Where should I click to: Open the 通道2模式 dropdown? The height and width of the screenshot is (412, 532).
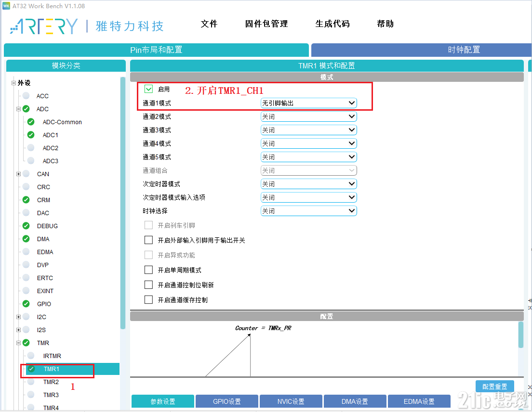coord(309,116)
